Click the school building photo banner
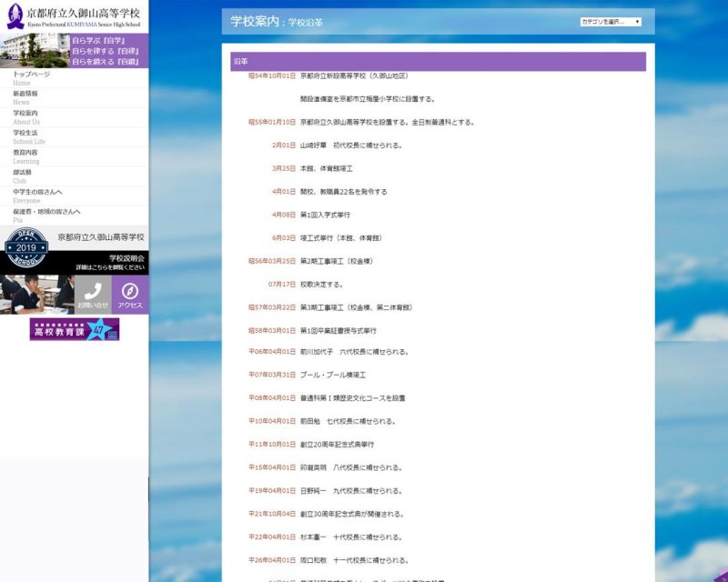The height and width of the screenshot is (582, 728). click(x=35, y=50)
